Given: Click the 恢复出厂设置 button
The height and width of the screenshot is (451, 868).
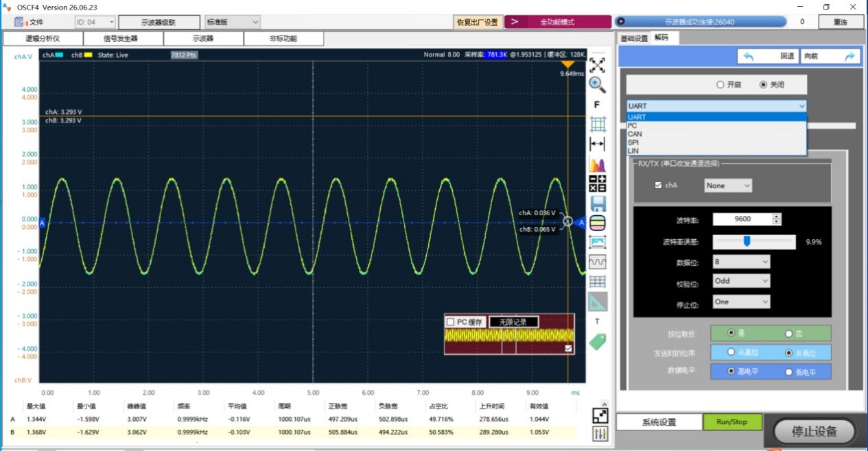Looking at the screenshot, I should click(478, 22).
